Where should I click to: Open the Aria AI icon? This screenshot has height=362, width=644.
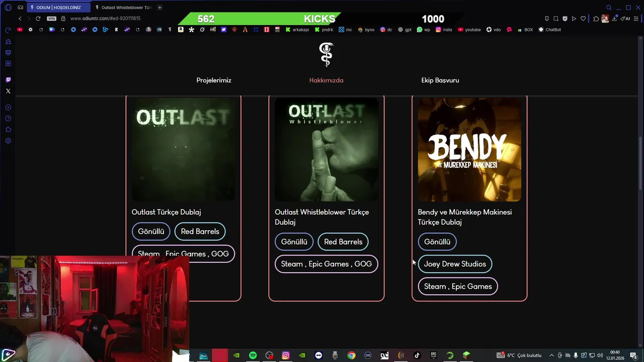click(x=625, y=19)
